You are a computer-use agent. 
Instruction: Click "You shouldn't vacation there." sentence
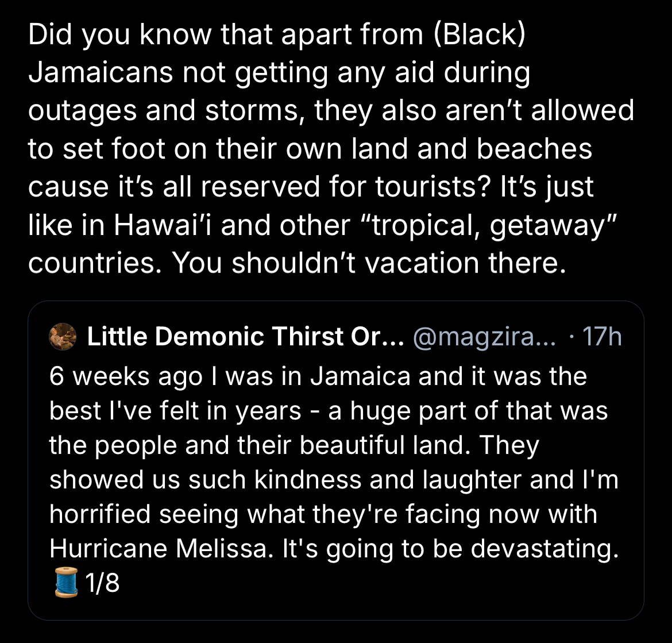365,263
